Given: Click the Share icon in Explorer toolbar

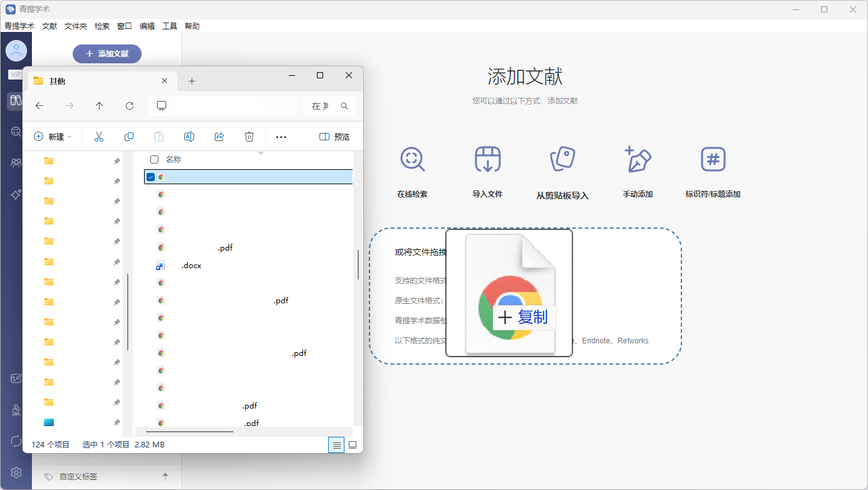Looking at the screenshot, I should click(219, 137).
